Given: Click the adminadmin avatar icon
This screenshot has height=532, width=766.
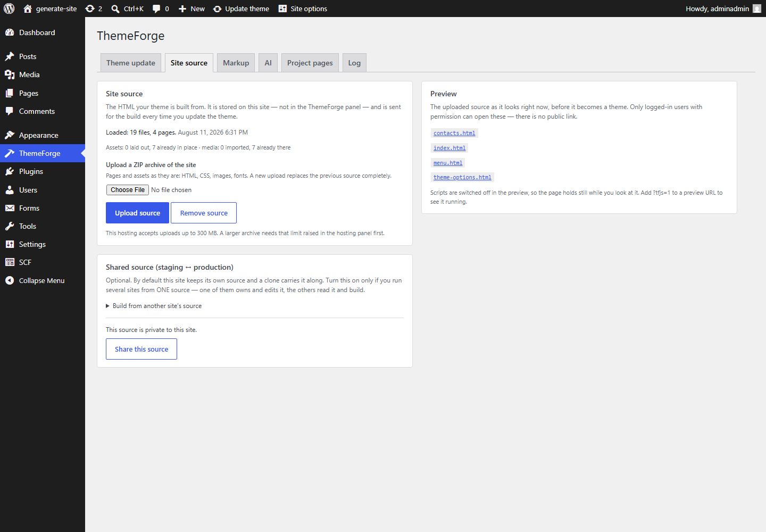Looking at the screenshot, I should coord(757,9).
